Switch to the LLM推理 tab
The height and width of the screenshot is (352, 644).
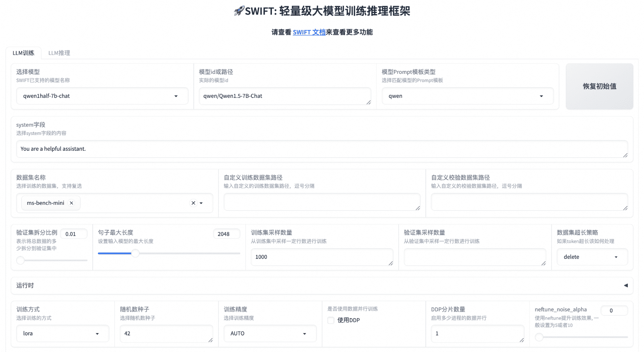pos(59,53)
